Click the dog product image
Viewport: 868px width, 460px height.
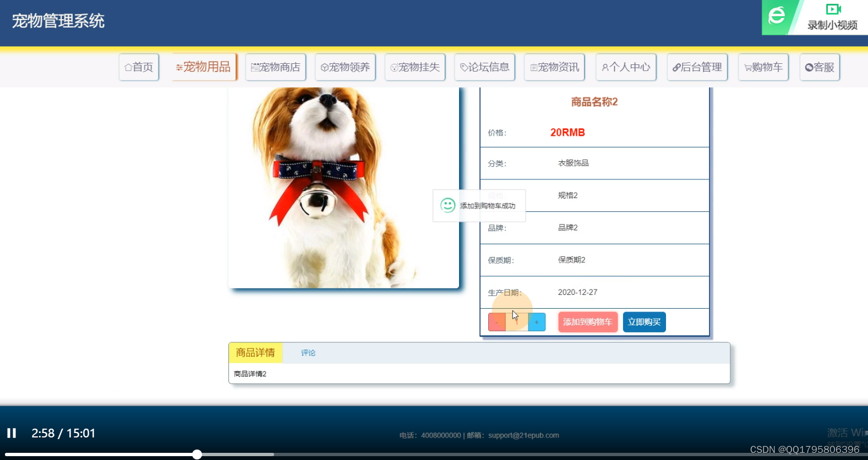tap(344, 188)
